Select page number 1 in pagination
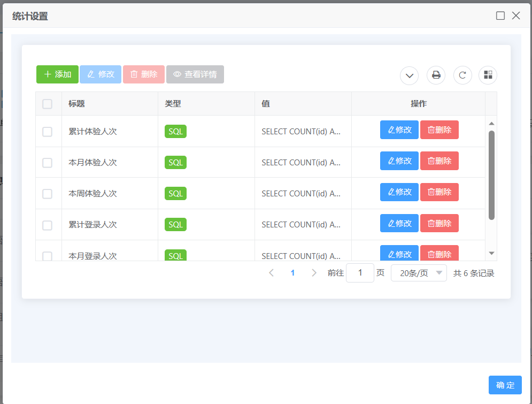 pos(292,273)
